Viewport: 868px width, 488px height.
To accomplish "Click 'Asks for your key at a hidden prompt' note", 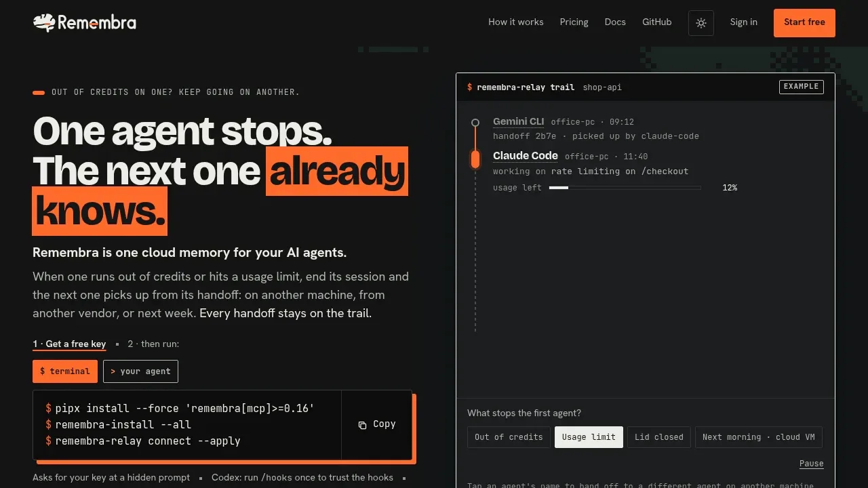I will pos(111,478).
